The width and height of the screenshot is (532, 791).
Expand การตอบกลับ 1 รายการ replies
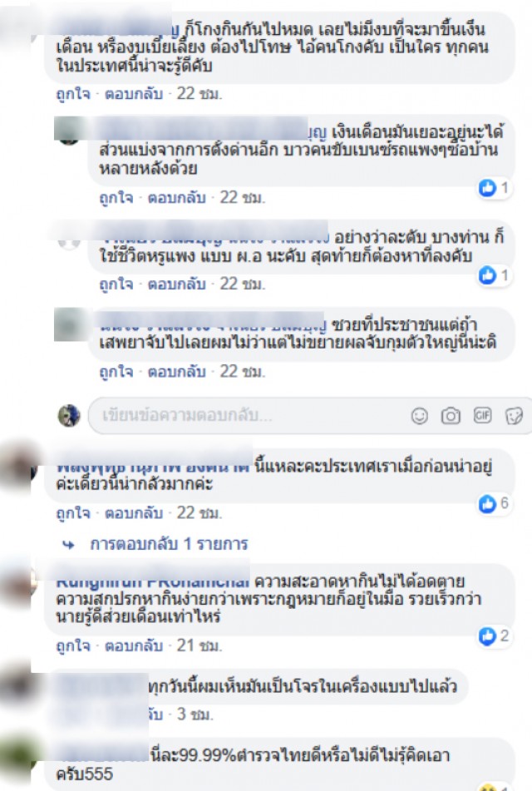pos(169,544)
